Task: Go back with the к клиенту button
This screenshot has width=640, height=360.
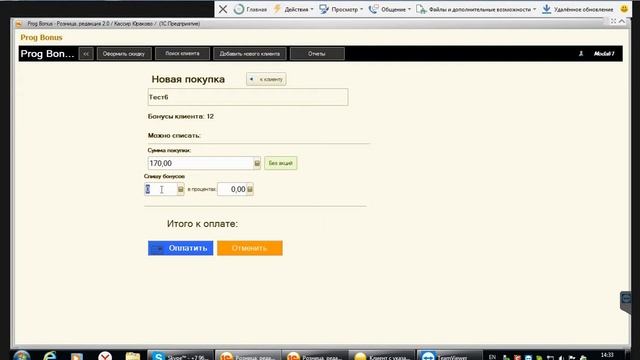Action: pos(266,79)
